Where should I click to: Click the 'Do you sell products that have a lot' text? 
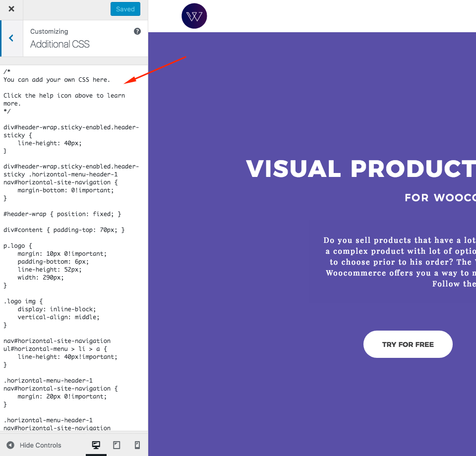click(400, 240)
